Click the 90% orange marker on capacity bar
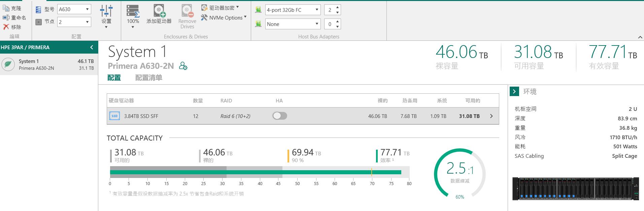The height and width of the screenshot is (211, 644). [372, 172]
